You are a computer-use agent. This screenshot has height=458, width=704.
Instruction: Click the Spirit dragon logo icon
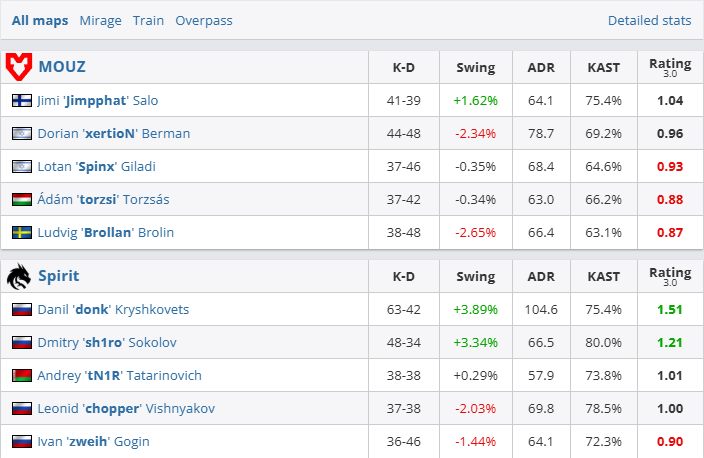point(19,275)
